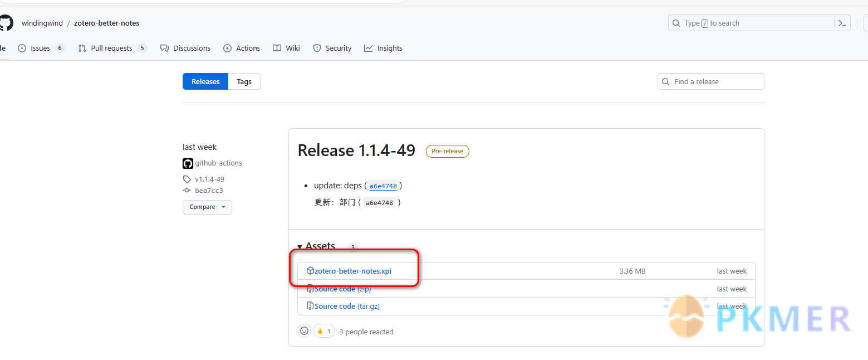Focus the 'Find a release' search box
This screenshot has height=360, width=868.
point(710,81)
